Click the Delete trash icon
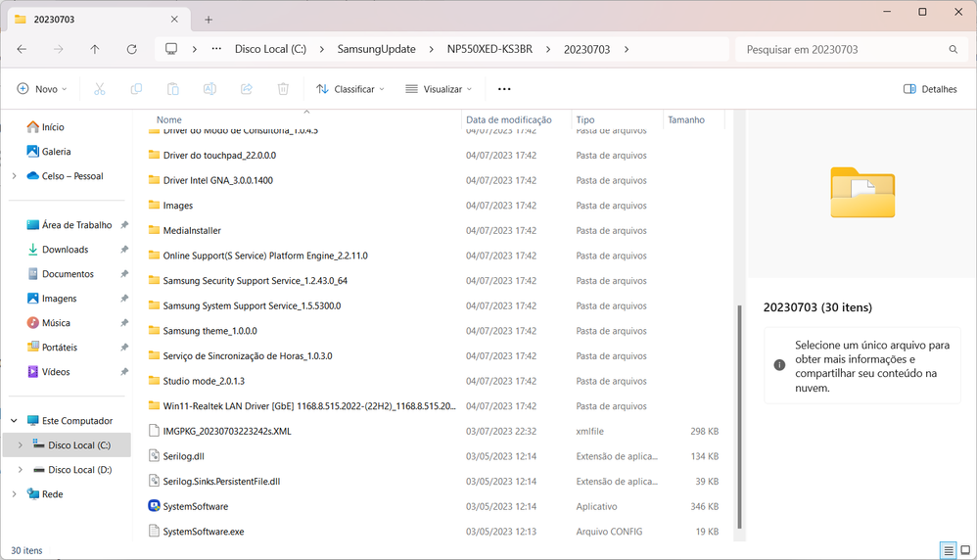The width and height of the screenshot is (977, 560). (x=283, y=89)
